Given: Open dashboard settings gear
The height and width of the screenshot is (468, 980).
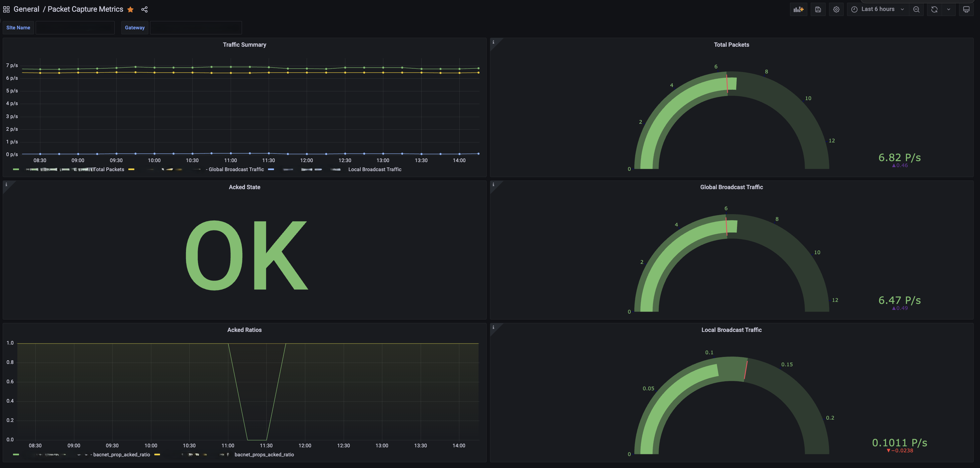Looking at the screenshot, I should 836,10.
